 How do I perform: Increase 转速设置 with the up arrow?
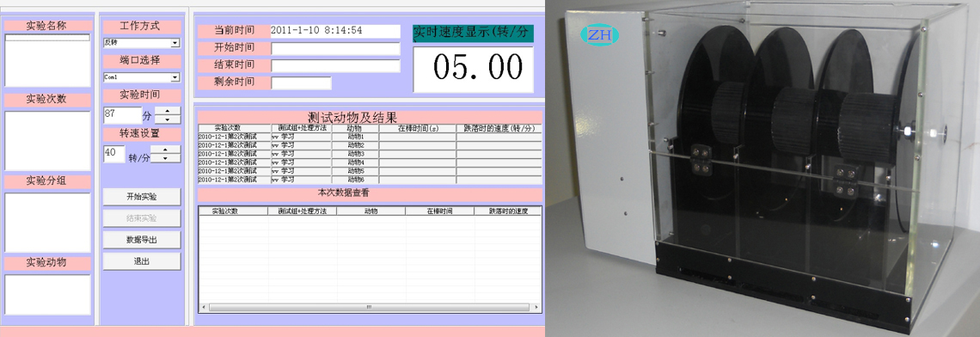166,150
